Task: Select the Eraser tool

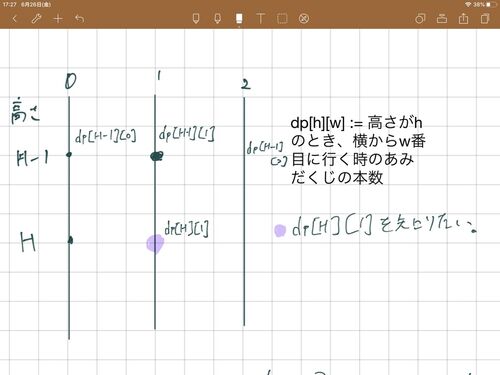Action: [239, 18]
